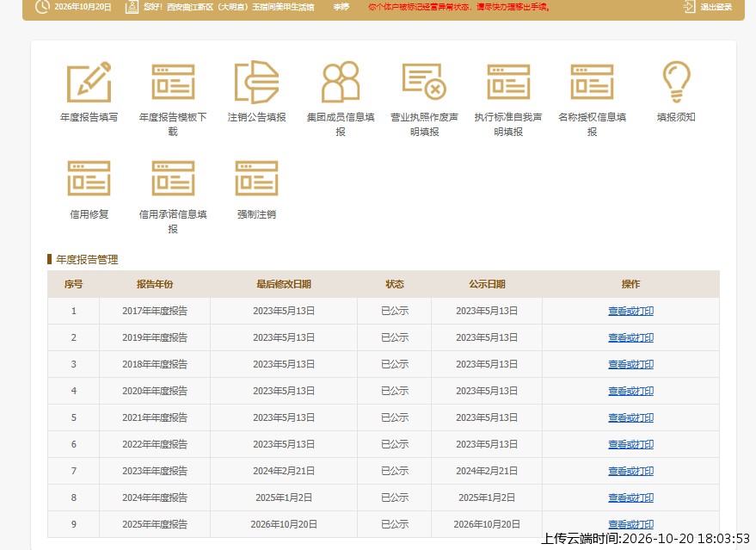The height and width of the screenshot is (550, 756).
Task: Click the 退出登录 text link
Action: click(716, 7)
